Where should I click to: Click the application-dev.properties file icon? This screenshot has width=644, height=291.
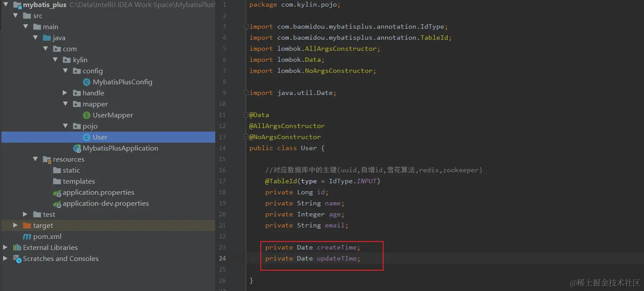[57, 204]
